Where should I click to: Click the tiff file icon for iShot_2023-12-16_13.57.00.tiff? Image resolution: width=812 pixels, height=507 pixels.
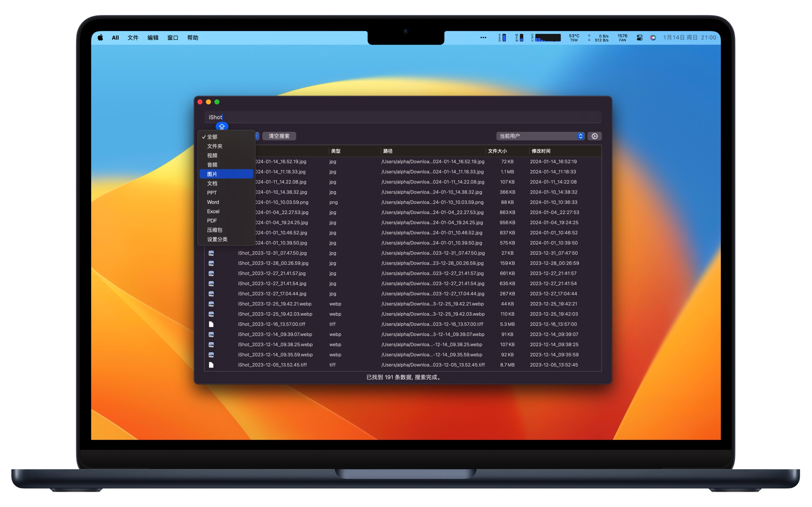211,324
